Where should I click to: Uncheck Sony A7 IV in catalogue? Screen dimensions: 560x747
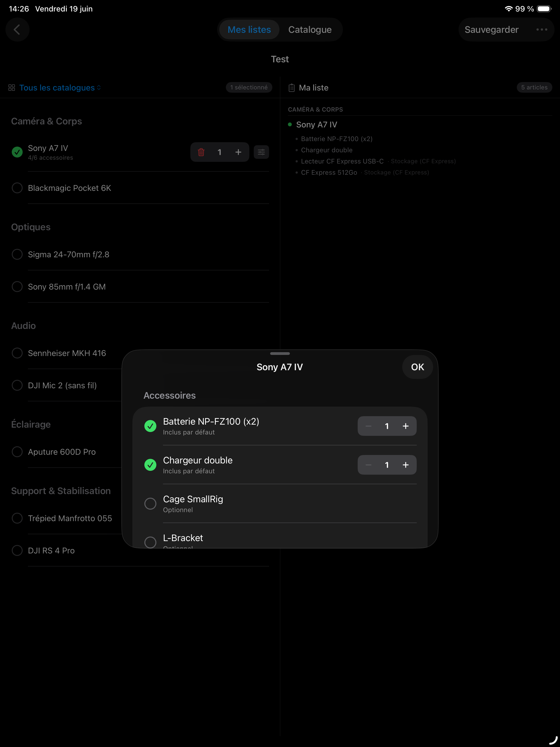(17, 152)
